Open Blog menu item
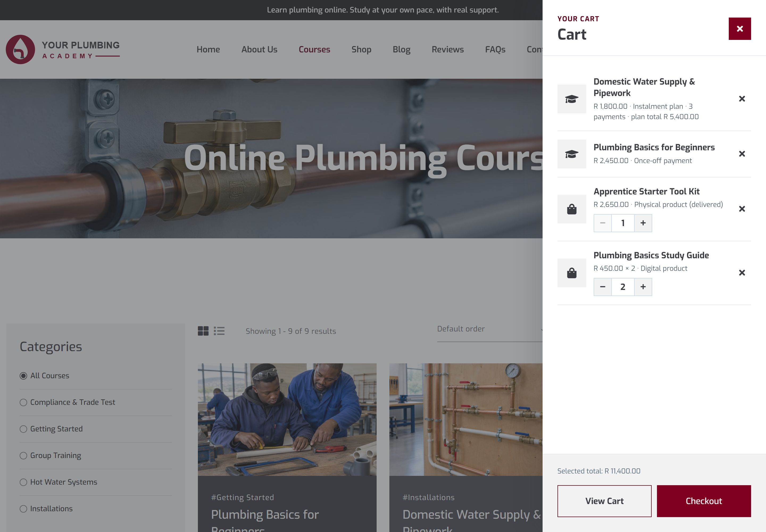 (x=401, y=49)
